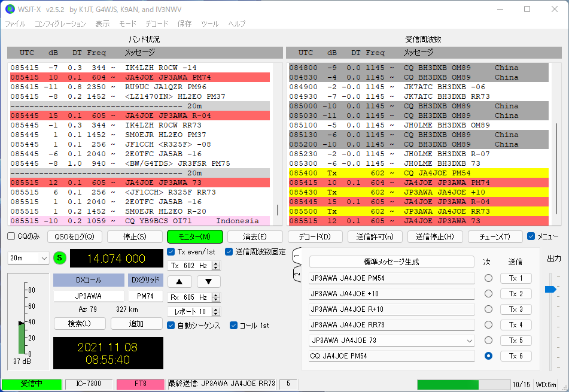
Task: Click 消去(E) erase button
Action: coord(255,236)
